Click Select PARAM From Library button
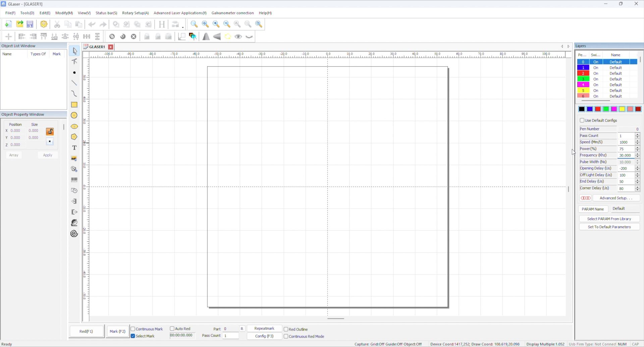The image size is (644, 347). click(x=609, y=219)
